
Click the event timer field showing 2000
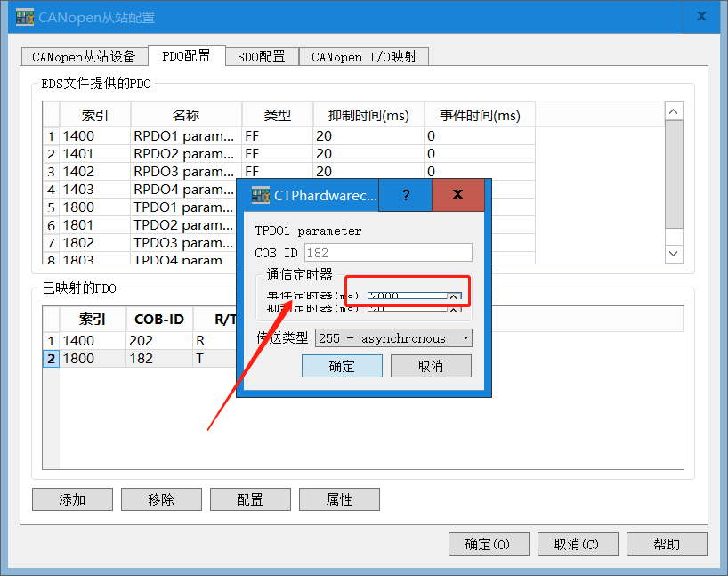(408, 296)
